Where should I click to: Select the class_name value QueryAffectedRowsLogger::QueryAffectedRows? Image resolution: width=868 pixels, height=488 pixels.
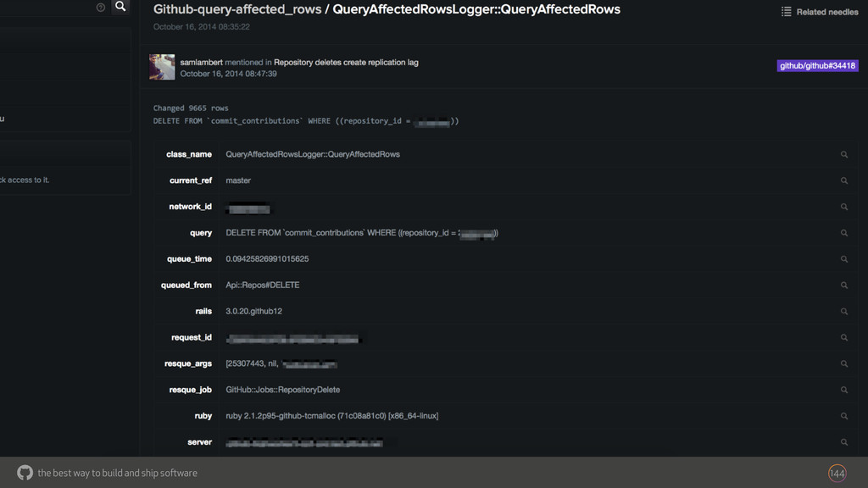(x=313, y=154)
